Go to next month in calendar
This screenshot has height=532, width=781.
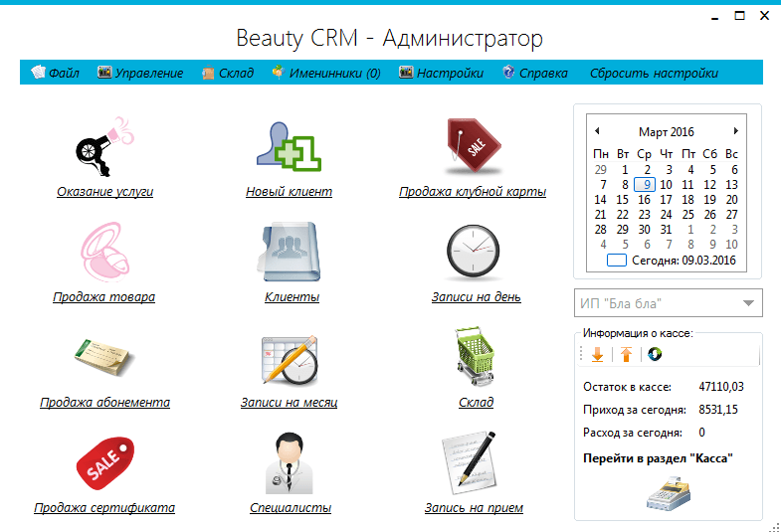[x=735, y=131]
